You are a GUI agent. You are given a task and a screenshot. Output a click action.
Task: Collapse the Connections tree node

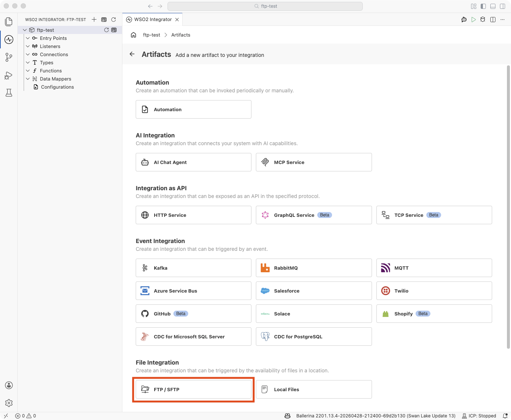(28, 54)
